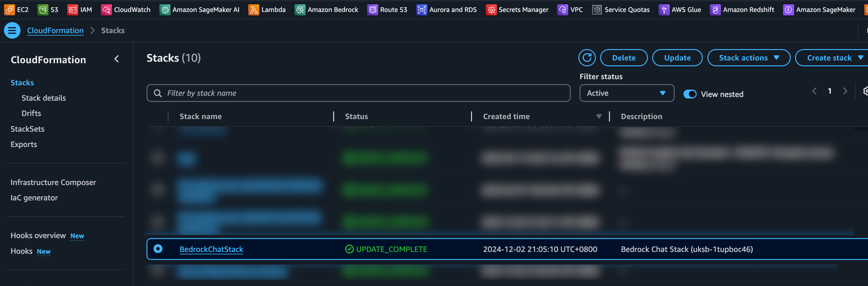Open StackSets in the sidebar
The image size is (868, 286).
click(x=27, y=129)
